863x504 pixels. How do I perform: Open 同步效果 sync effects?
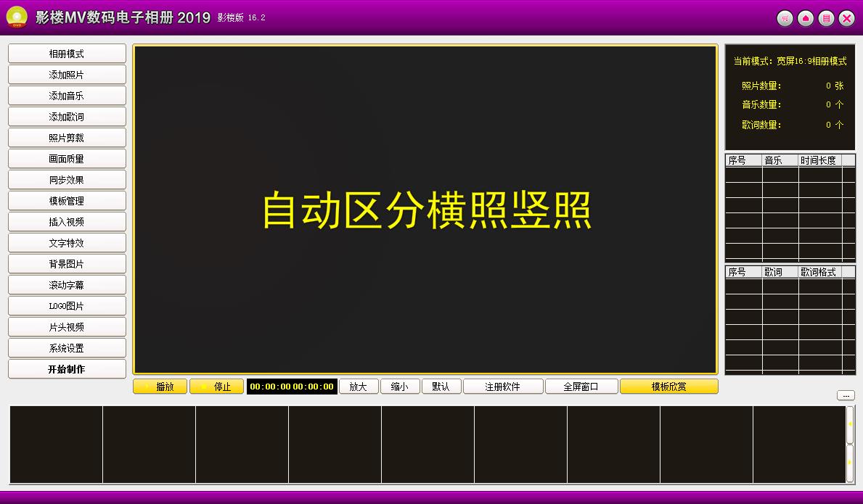(67, 180)
